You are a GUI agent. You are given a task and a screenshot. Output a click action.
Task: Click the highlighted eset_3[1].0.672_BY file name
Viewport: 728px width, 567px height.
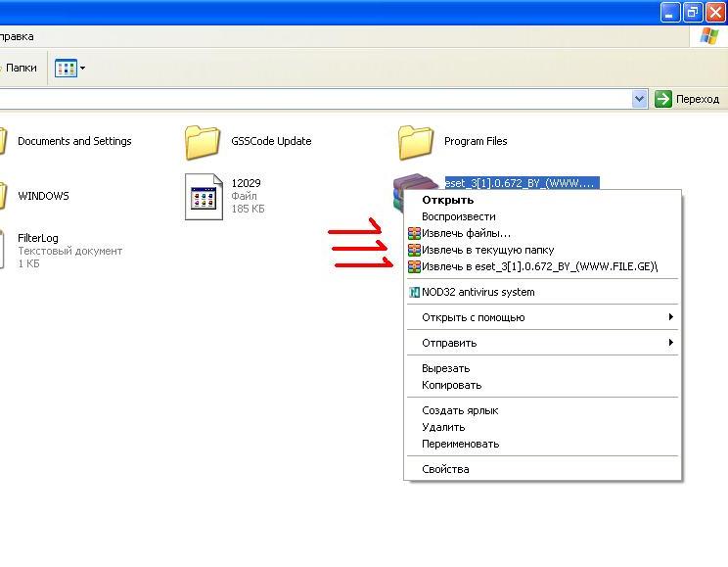point(522,183)
